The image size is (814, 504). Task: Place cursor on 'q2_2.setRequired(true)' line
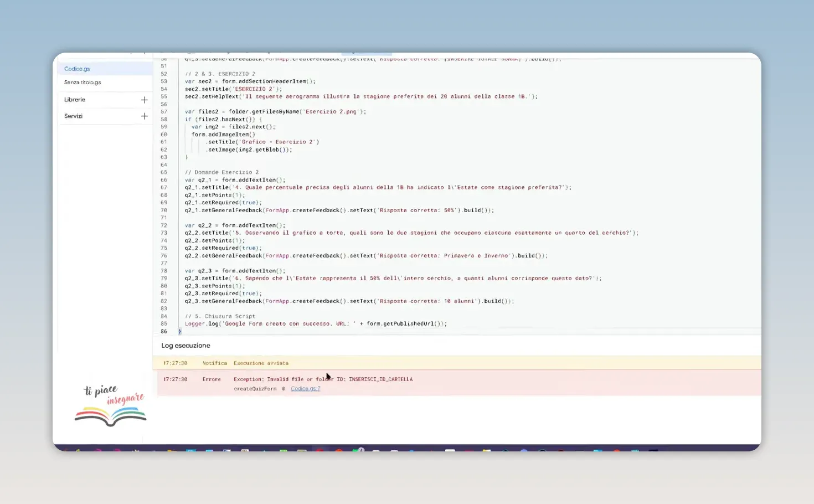point(224,248)
